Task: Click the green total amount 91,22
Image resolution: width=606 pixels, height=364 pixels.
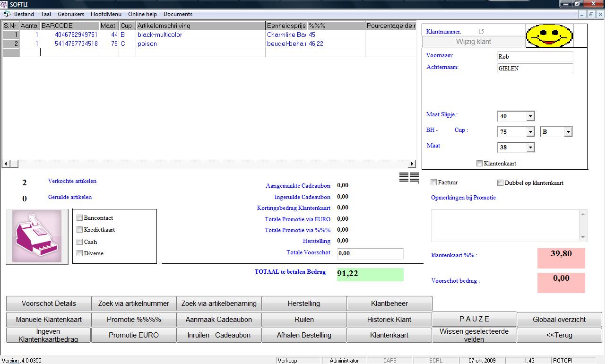Action: 370,275
